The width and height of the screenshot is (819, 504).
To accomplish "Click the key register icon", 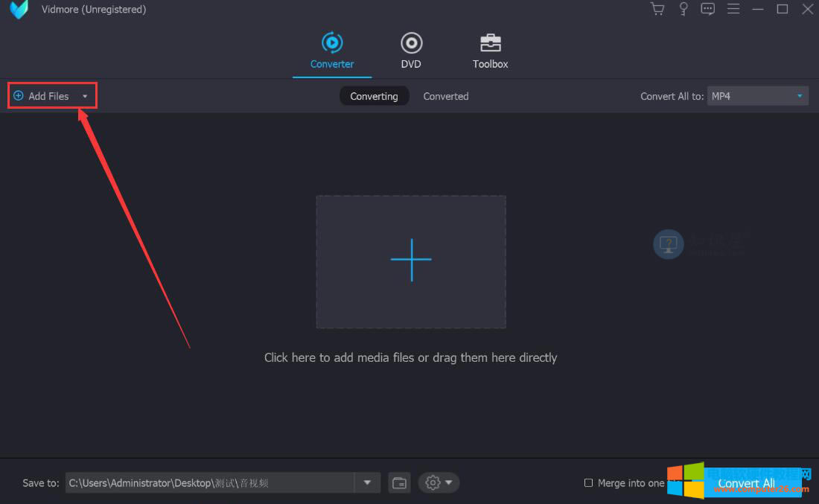I will pos(683,9).
